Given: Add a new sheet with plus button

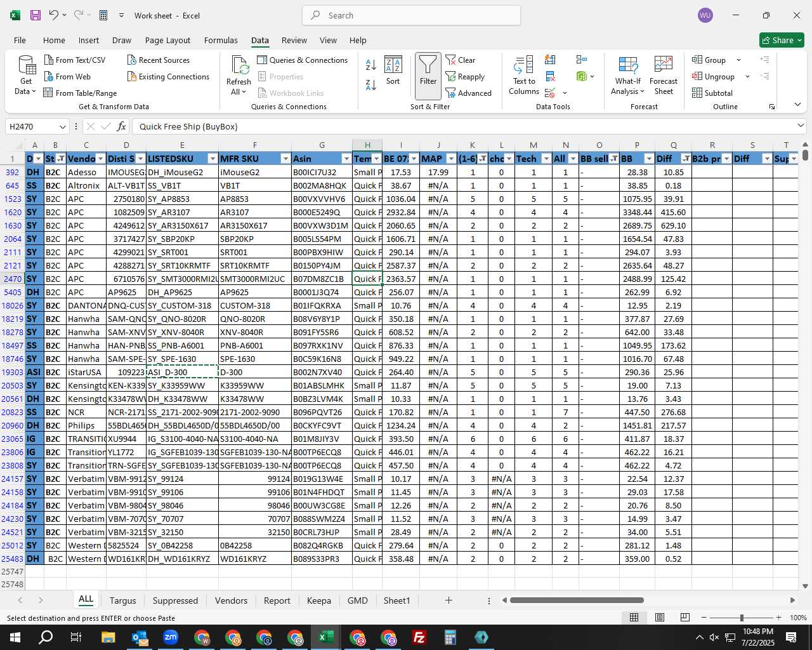Looking at the screenshot, I should click(x=449, y=600).
